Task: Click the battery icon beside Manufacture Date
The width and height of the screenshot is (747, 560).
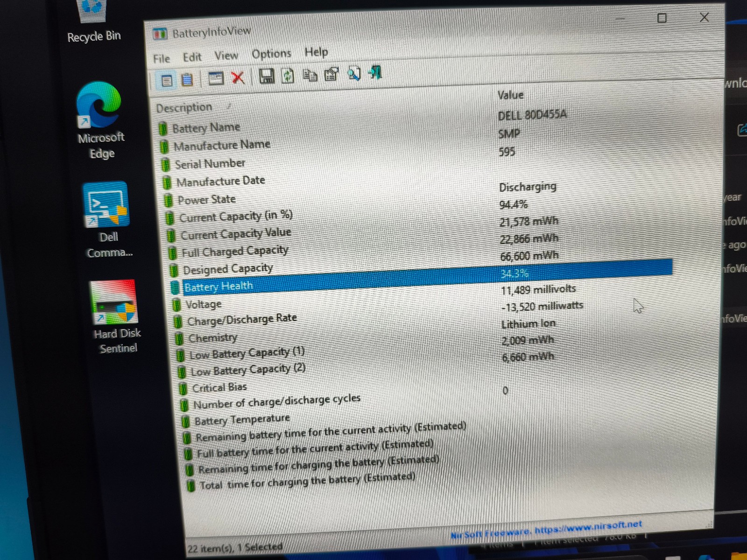Action: pyautogui.click(x=167, y=183)
